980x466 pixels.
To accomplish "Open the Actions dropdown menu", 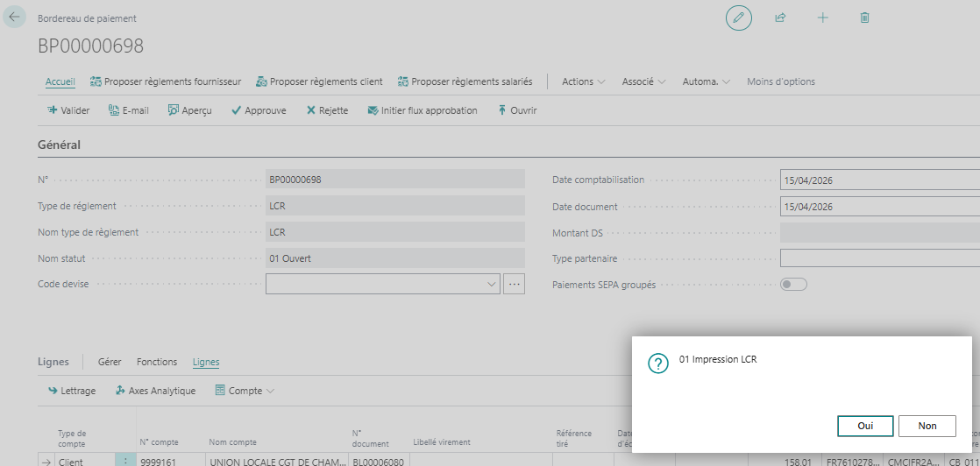I will pyautogui.click(x=583, y=81).
